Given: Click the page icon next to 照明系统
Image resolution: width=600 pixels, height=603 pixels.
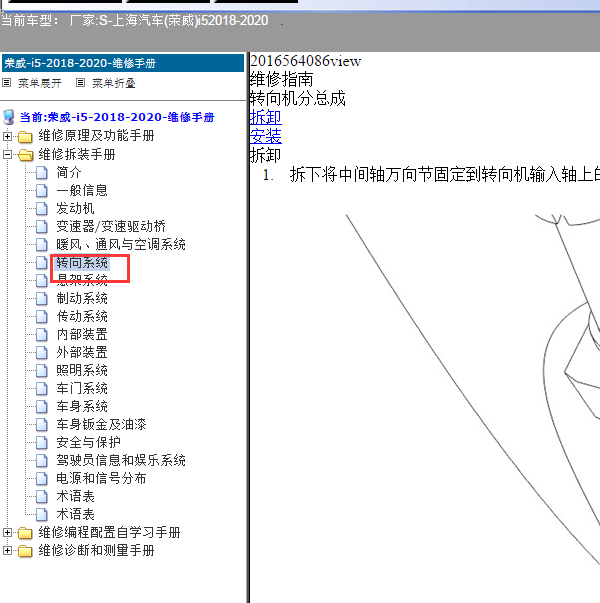Looking at the screenshot, I should [x=42, y=371].
